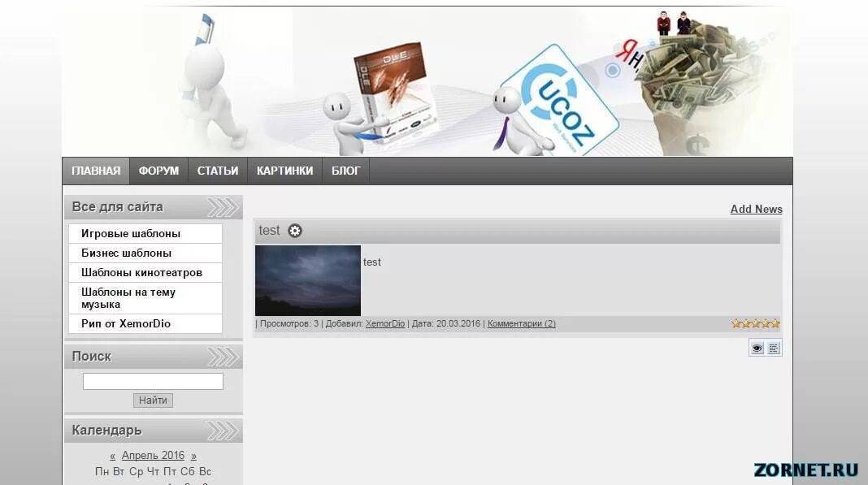
Task: Go to the ФОРУМ menu tab
Action: point(158,171)
